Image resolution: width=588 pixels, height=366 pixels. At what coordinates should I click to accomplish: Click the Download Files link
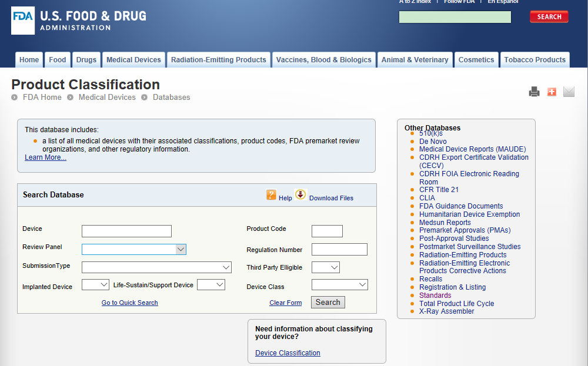pos(331,198)
